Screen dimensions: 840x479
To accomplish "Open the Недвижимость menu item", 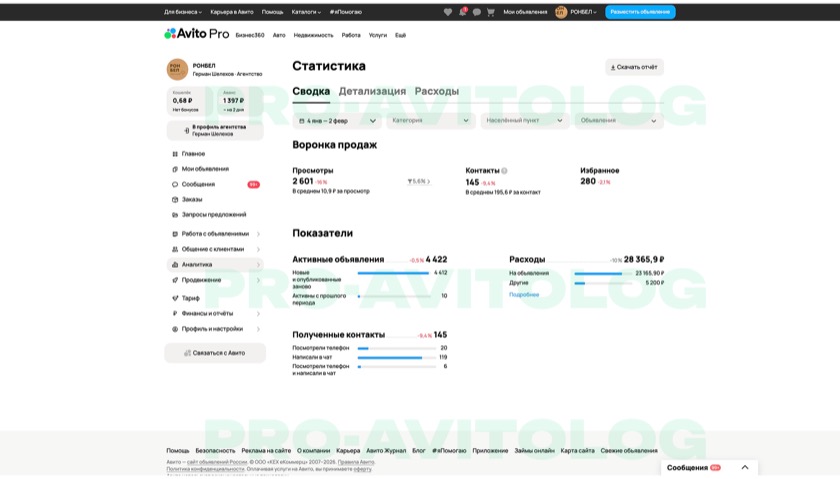I will (313, 35).
